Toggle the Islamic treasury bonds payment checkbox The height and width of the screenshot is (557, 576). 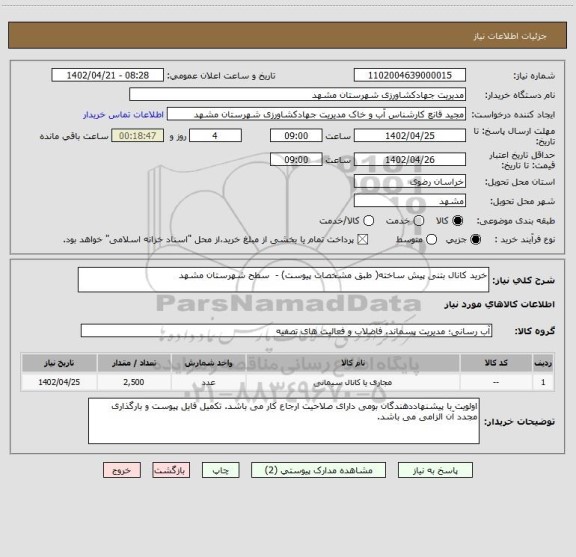363,240
